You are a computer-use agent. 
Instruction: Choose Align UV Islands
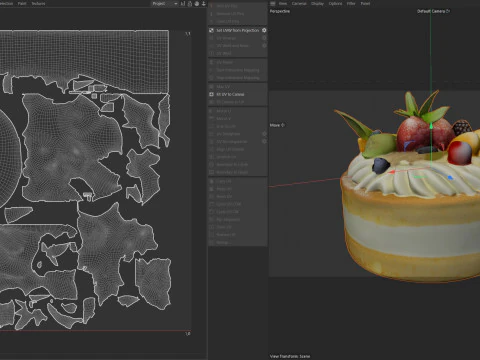click(x=238, y=149)
